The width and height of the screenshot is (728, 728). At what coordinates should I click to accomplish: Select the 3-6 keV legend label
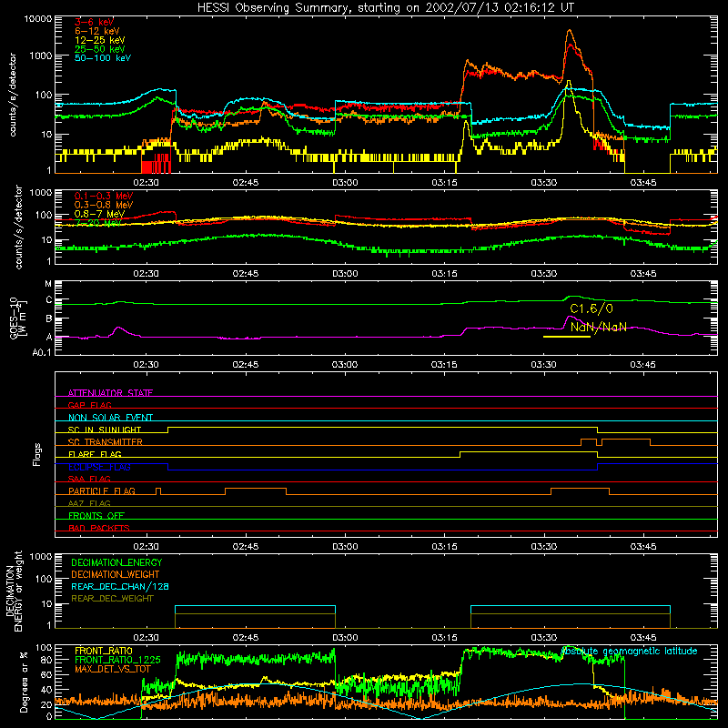[x=95, y=22]
